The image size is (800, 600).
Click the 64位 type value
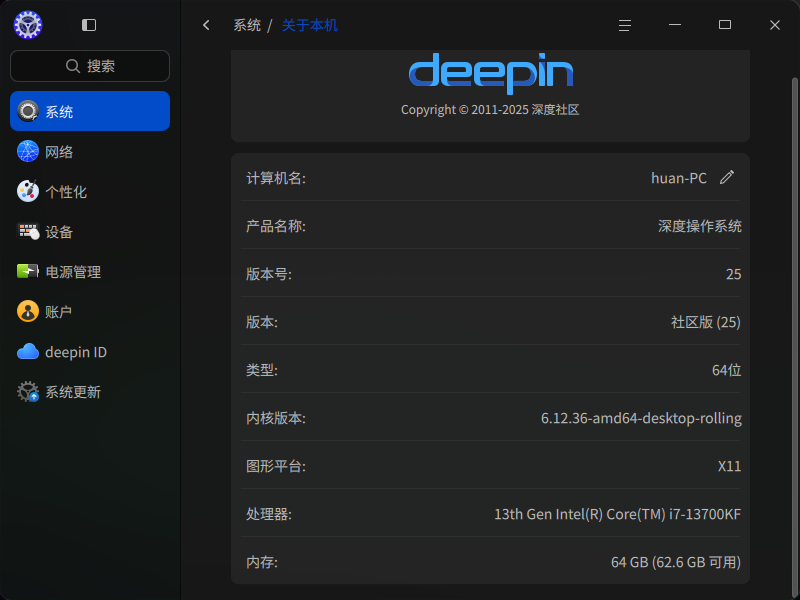tap(727, 370)
